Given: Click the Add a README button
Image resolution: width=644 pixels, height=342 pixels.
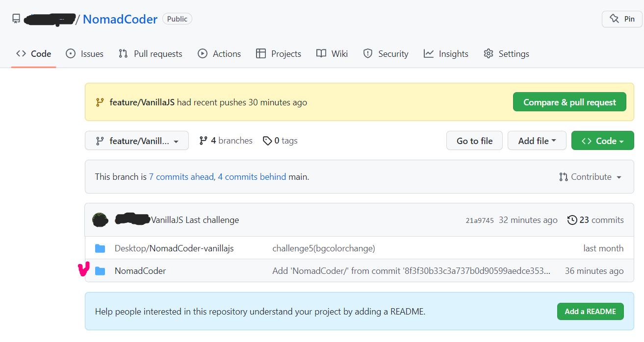Looking at the screenshot, I should pos(591,311).
